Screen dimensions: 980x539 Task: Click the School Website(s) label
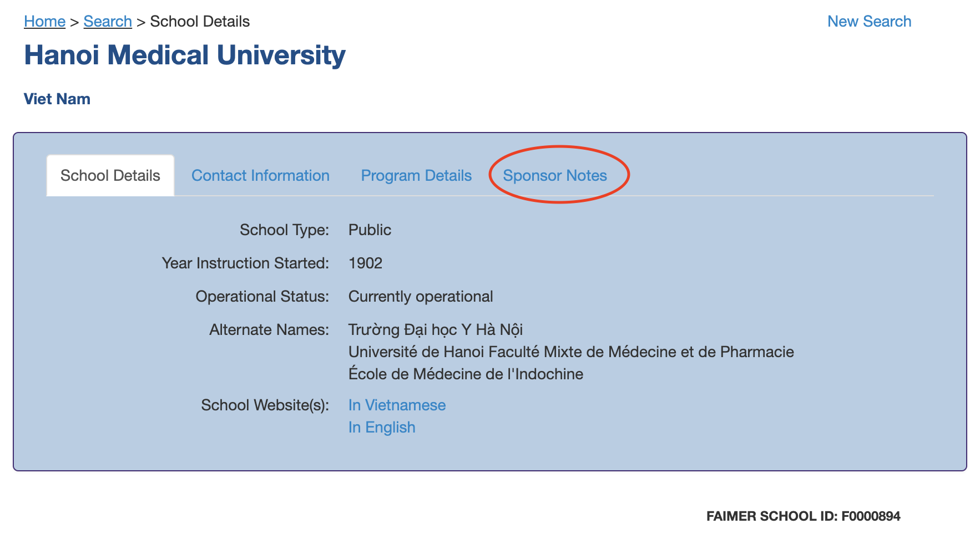[265, 405]
